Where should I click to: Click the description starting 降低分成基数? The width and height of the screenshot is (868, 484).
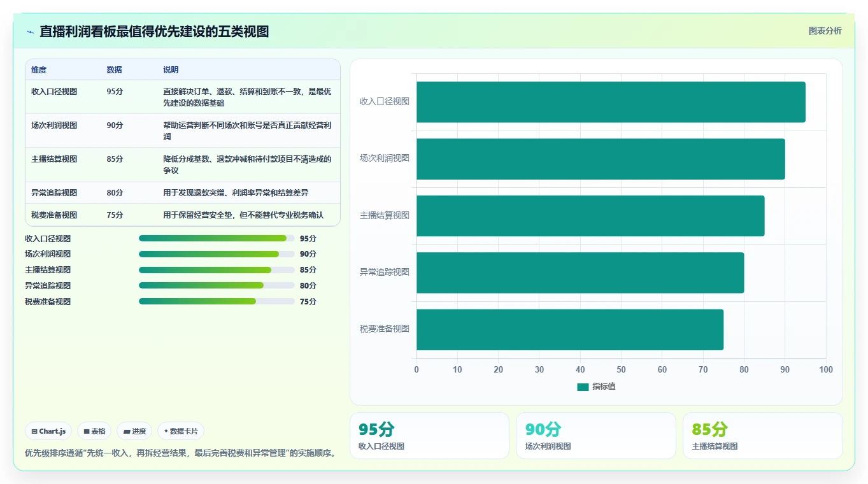click(x=248, y=164)
